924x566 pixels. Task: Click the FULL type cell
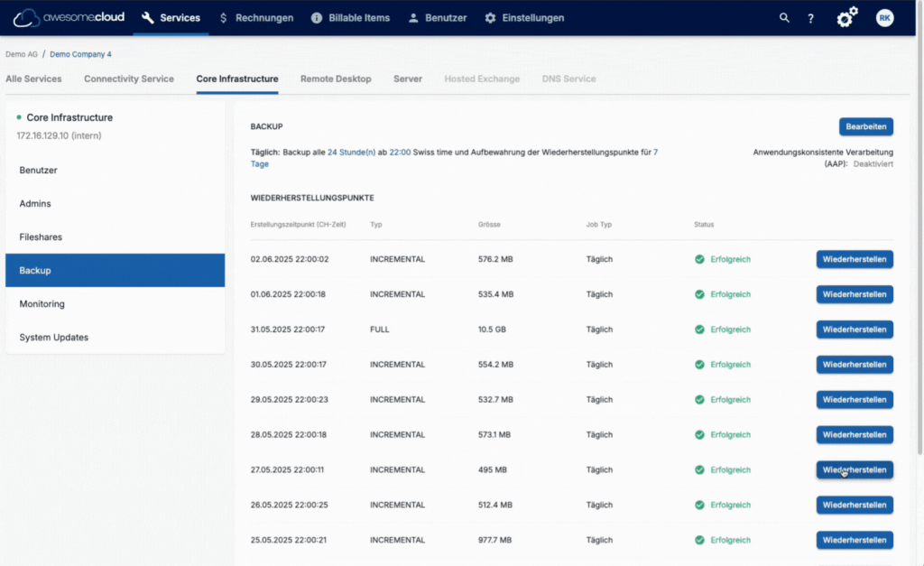pos(380,329)
